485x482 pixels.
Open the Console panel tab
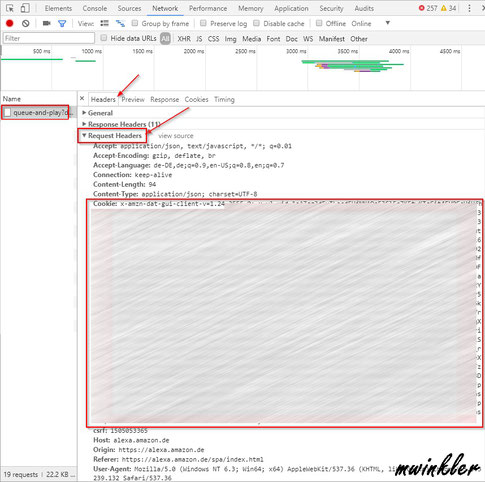(95, 8)
